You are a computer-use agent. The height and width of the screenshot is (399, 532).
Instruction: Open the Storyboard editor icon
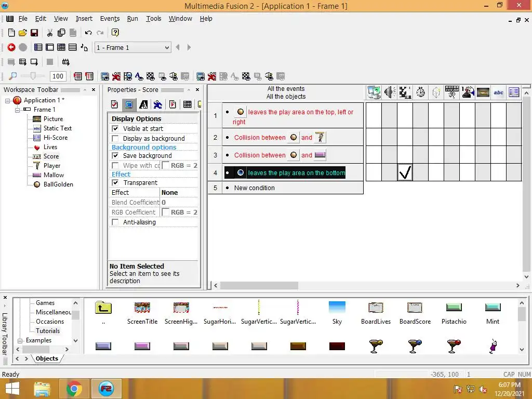(x=38, y=47)
